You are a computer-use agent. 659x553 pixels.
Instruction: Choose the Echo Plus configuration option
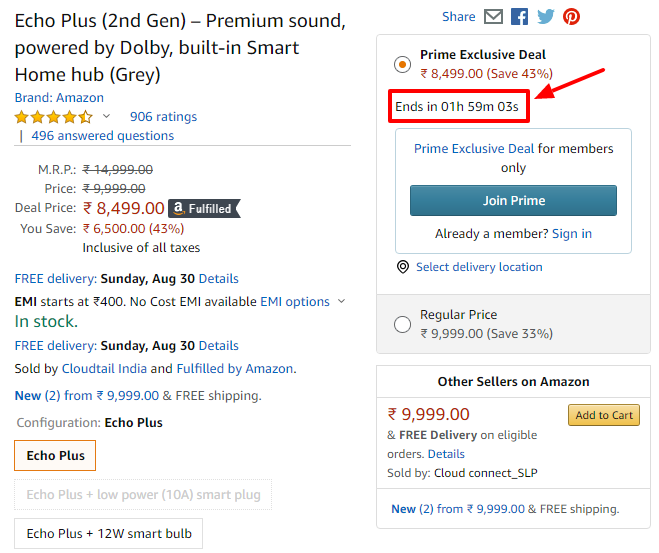(x=55, y=456)
